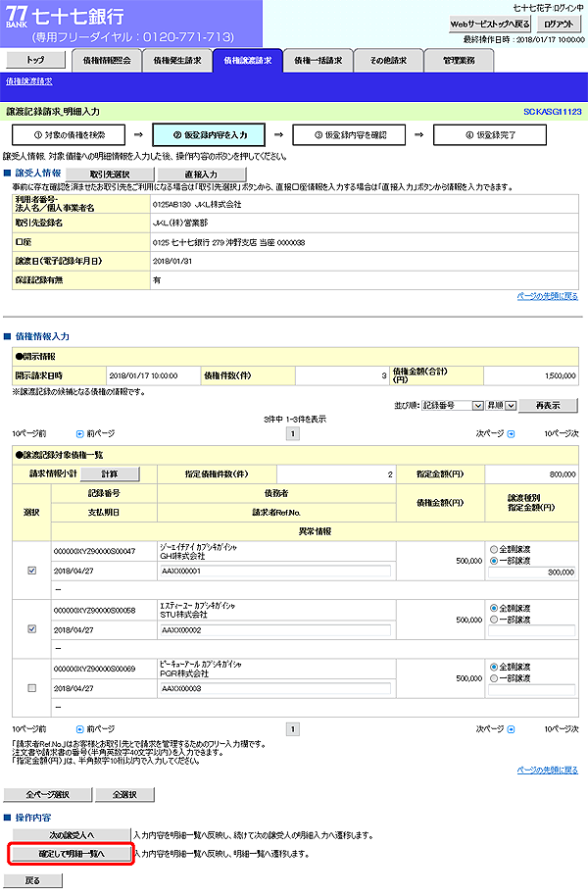The image size is (588, 896).
Task: Click 指定金額 field showing 300,000
Action: tap(531, 572)
